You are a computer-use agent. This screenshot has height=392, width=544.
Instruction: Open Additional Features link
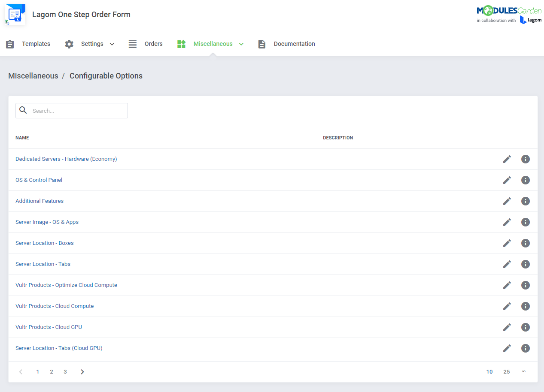point(40,201)
